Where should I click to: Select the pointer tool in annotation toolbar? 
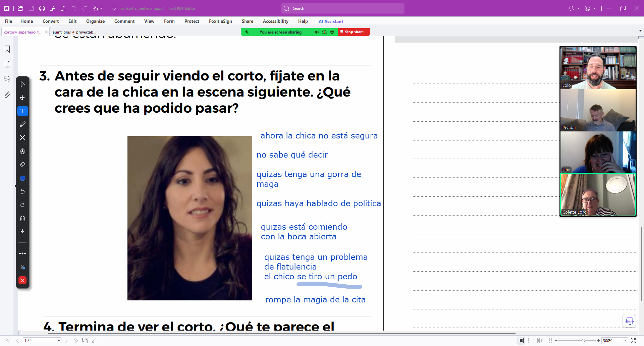pyautogui.click(x=22, y=84)
